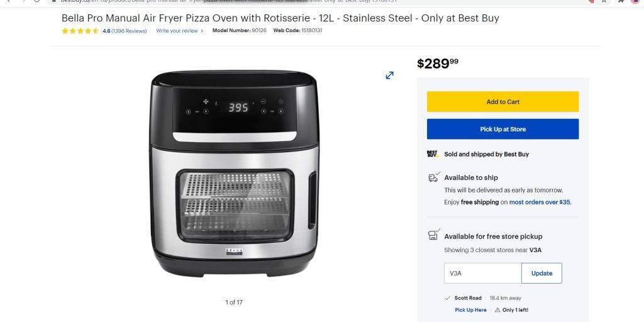The width and height of the screenshot is (644, 322).
Task: Select Pick Up Here for Scott Road
Action: click(x=470, y=310)
